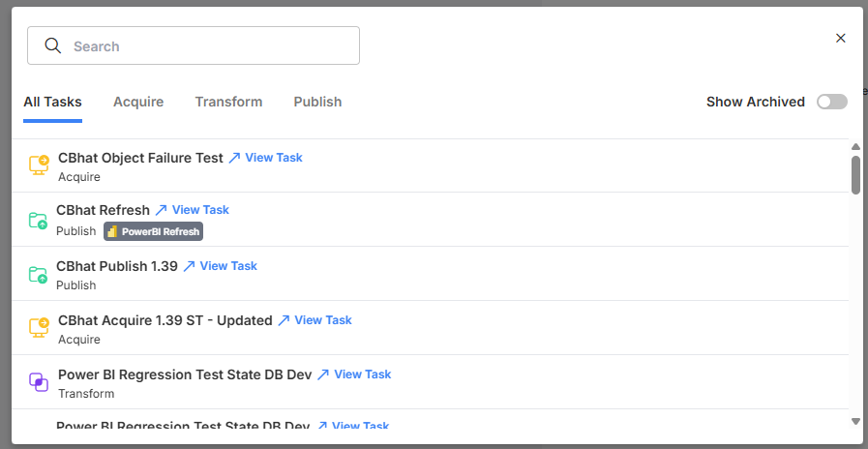Toggle the Show Archived switch
This screenshot has height=449, width=868.
tap(832, 102)
